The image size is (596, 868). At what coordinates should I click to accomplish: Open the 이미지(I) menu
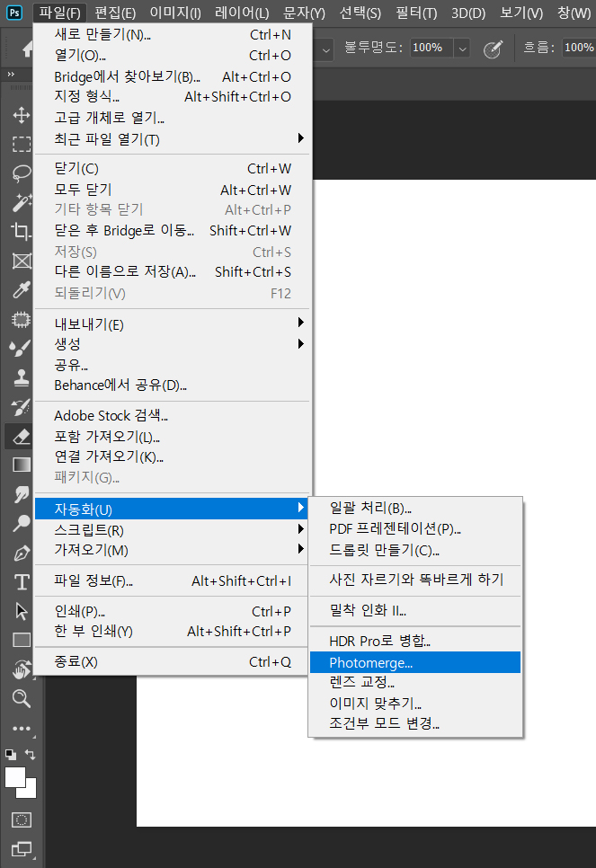point(175,13)
